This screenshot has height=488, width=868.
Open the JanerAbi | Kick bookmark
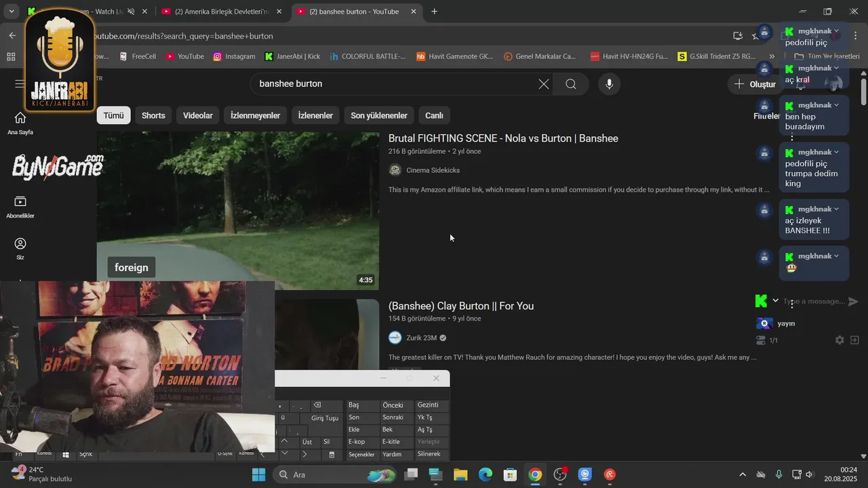[x=292, y=56]
